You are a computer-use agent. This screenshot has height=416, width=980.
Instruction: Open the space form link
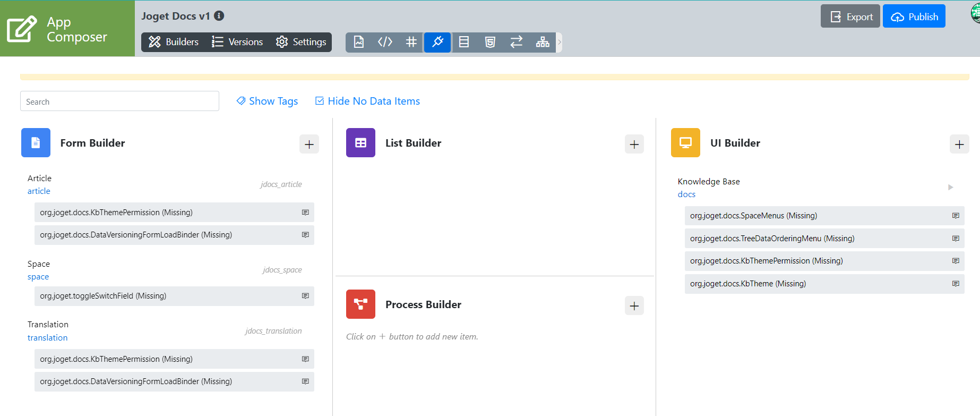tap(38, 277)
